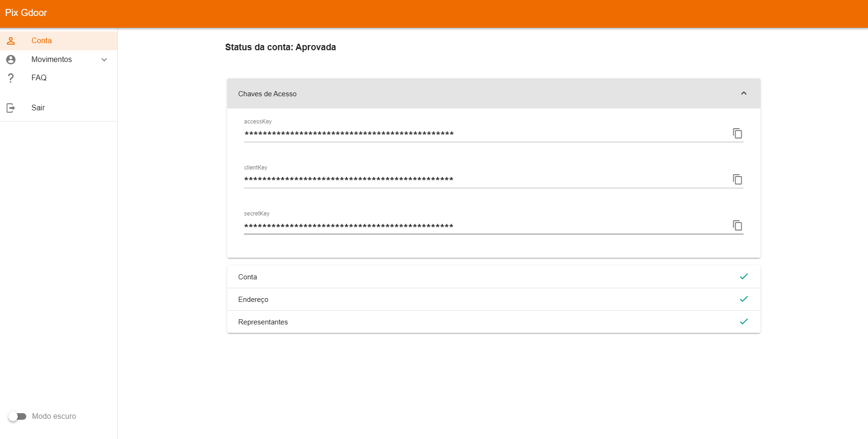
Task: Click the Movimentos account circle icon
Action: pos(11,60)
